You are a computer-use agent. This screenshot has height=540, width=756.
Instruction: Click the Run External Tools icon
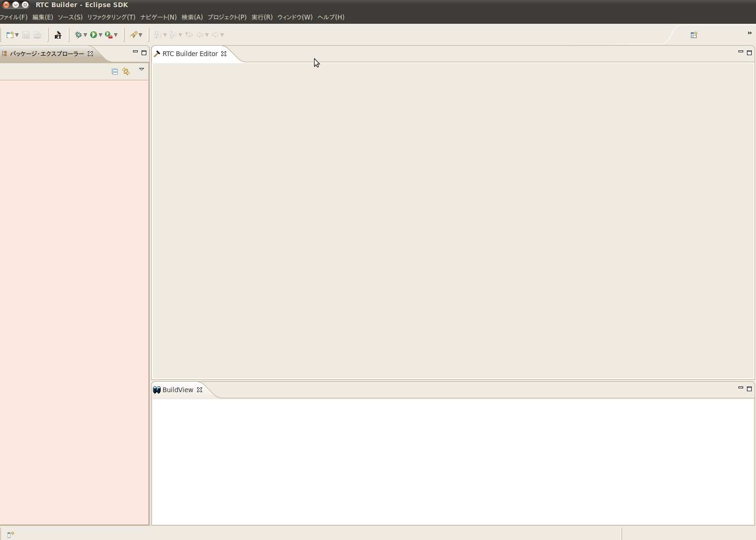click(x=109, y=35)
